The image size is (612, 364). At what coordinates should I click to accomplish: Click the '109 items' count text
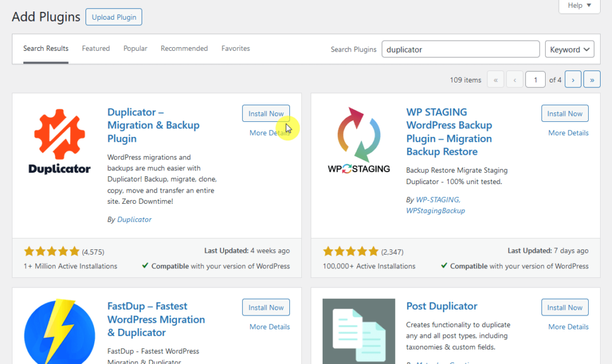(465, 80)
